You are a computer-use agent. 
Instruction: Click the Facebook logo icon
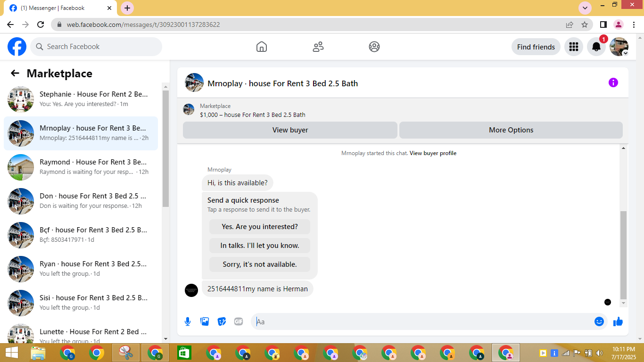(17, 47)
